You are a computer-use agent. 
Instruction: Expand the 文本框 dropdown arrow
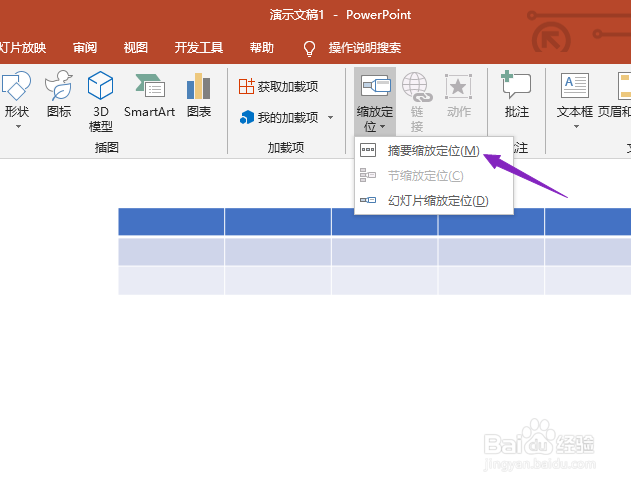click(x=576, y=126)
